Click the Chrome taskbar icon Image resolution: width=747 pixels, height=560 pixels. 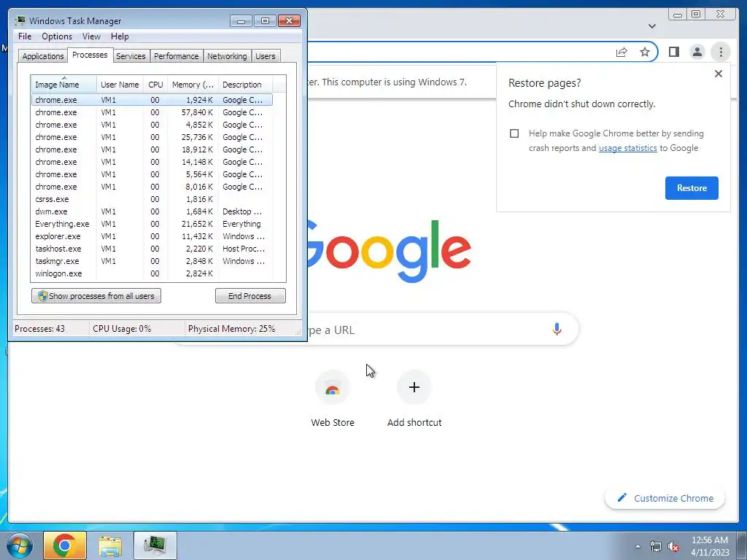pos(65,545)
